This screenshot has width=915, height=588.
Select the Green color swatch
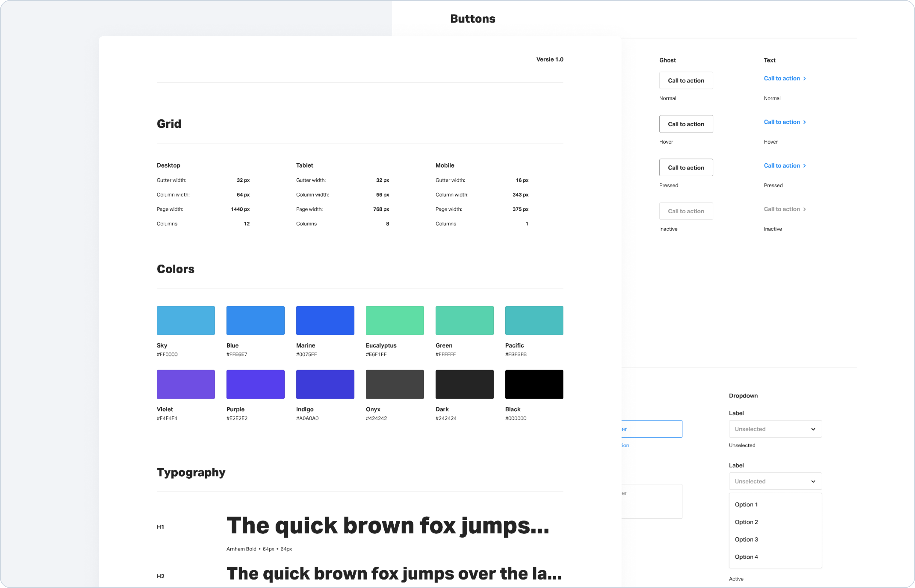(464, 321)
